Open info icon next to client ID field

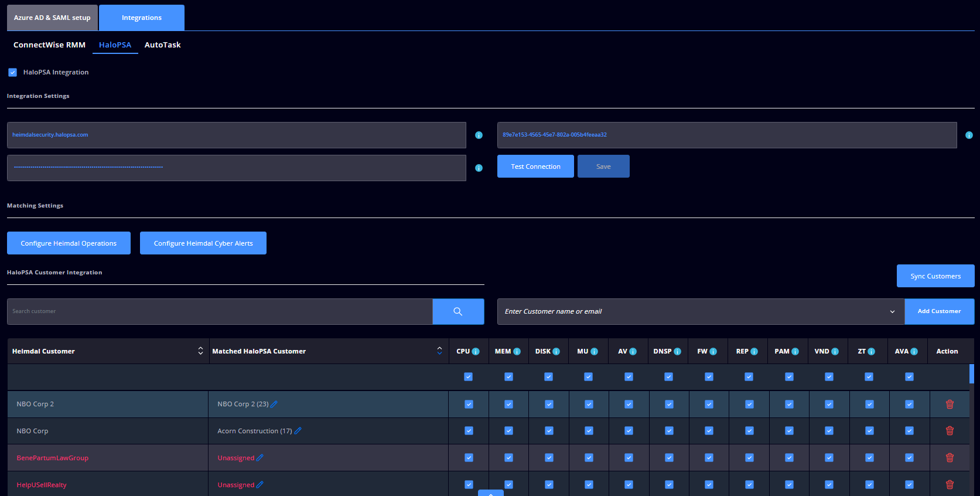click(969, 135)
